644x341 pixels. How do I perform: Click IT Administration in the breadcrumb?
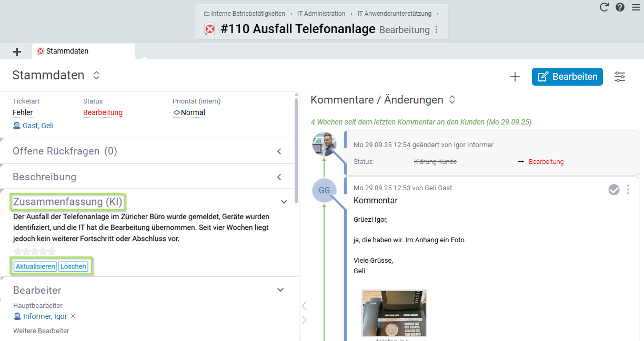pyautogui.click(x=321, y=14)
